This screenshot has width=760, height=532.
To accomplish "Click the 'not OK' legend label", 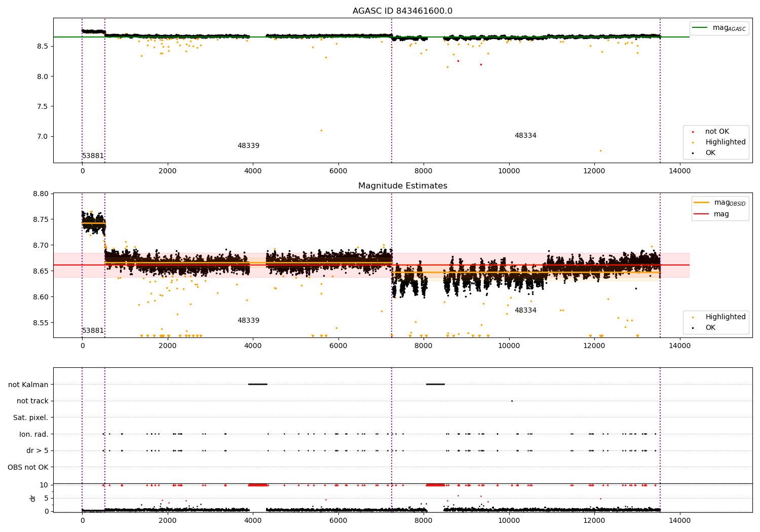I will tap(717, 132).
